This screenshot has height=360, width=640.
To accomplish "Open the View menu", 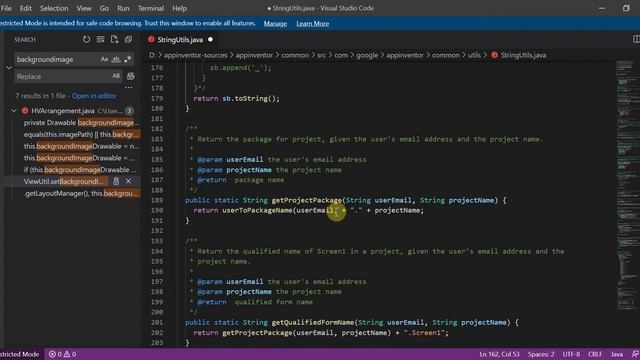I will [84, 8].
